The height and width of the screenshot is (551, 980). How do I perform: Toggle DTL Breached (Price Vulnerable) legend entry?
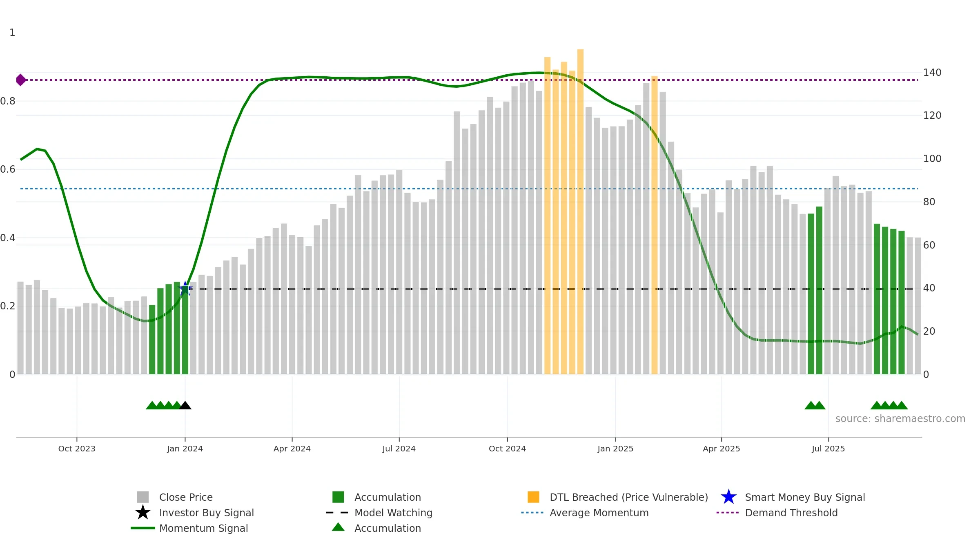[618, 497]
